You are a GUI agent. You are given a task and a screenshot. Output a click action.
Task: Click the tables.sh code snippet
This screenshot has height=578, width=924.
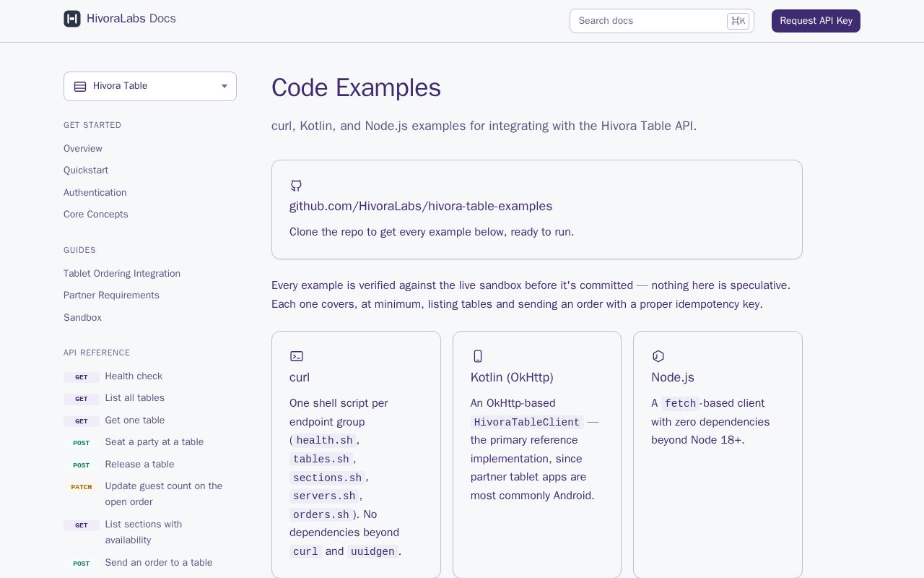pyautogui.click(x=321, y=460)
